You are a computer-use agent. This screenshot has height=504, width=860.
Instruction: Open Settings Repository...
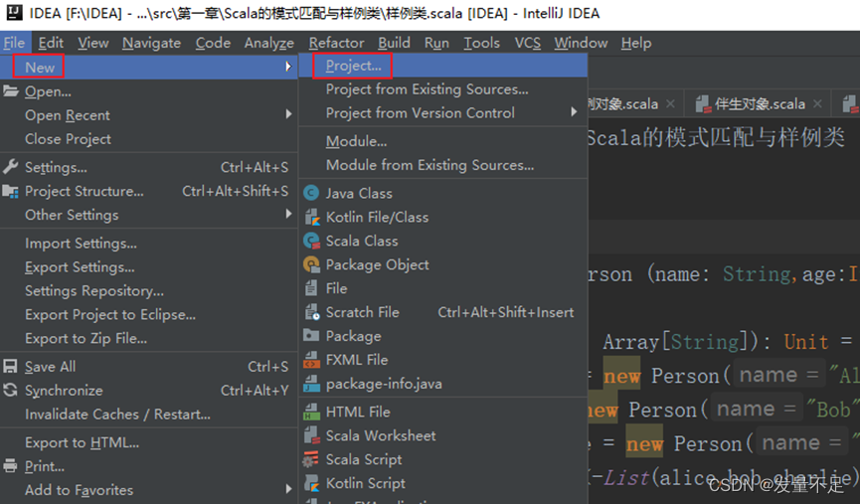point(148,290)
